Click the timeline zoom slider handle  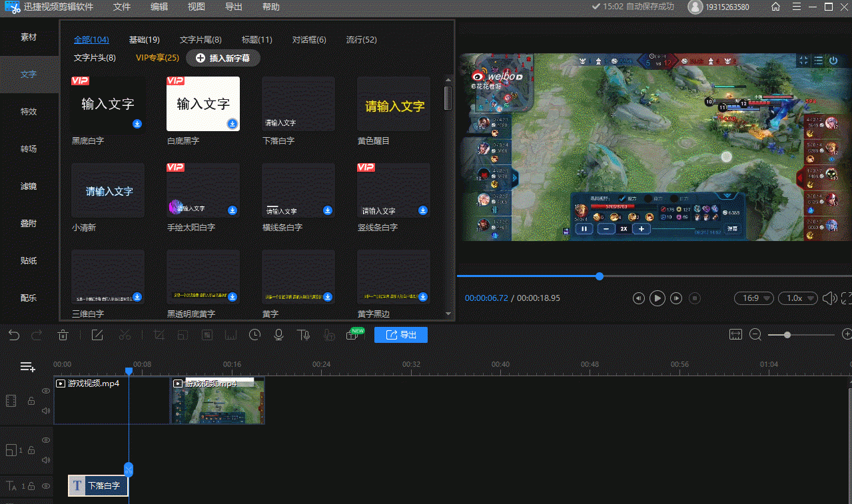click(x=787, y=335)
